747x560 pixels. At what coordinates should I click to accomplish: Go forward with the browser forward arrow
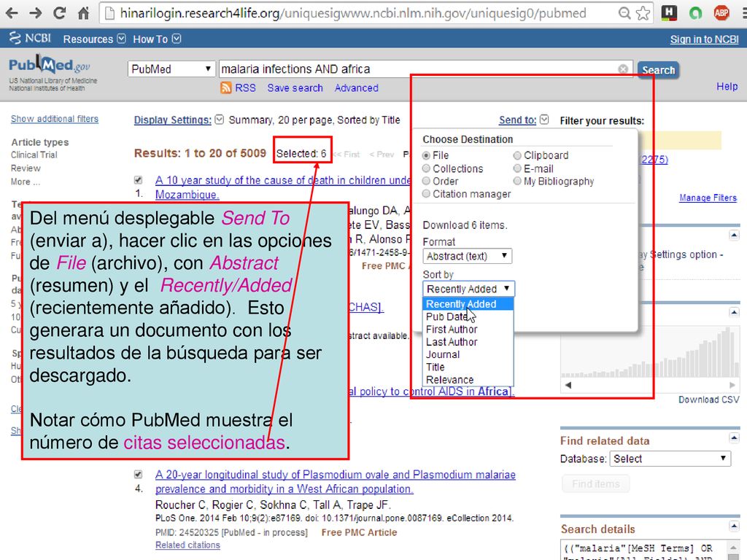(36, 13)
